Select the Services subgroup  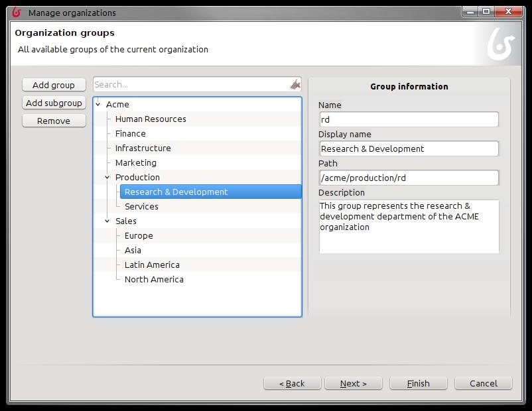[141, 207]
